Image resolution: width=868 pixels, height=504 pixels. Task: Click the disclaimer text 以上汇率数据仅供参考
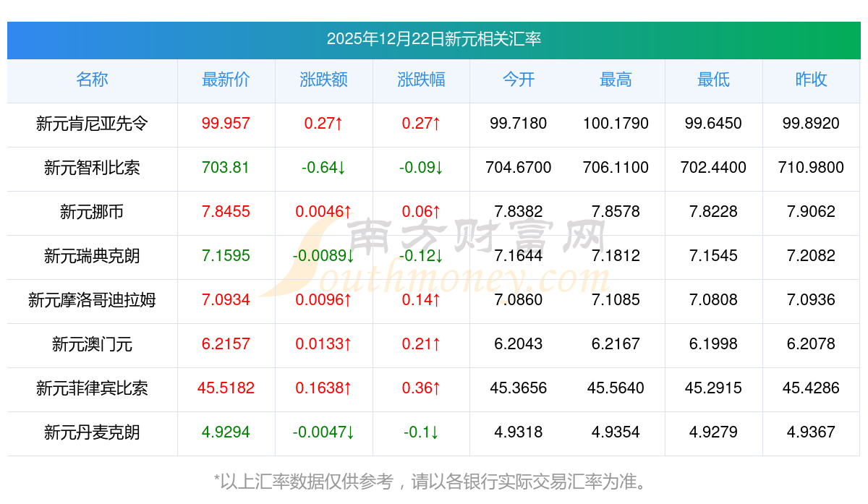[x=307, y=481]
